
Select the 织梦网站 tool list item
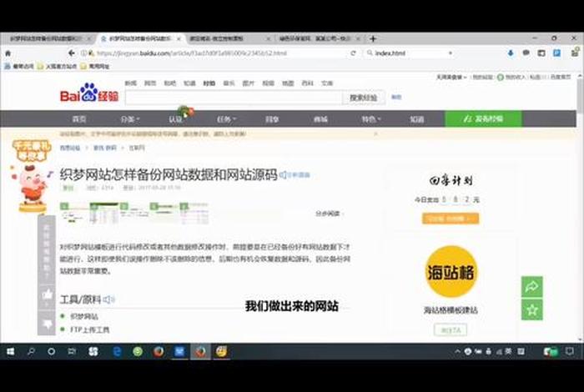click(x=84, y=316)
